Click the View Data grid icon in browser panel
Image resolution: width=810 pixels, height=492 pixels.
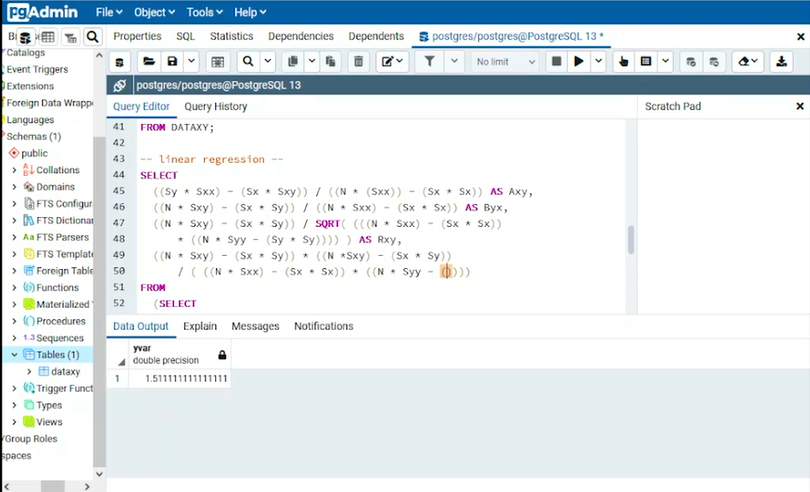tap(48, 37)
